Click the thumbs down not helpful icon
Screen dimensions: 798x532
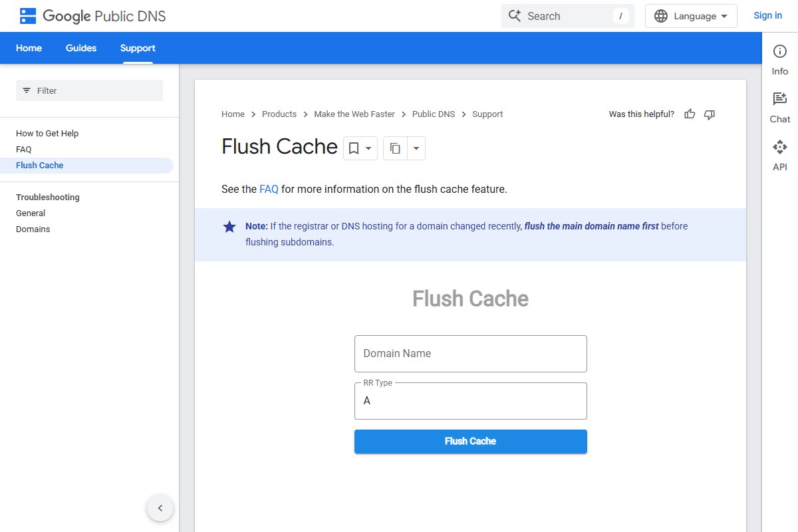pyautogui.click(x=710, y=114)
